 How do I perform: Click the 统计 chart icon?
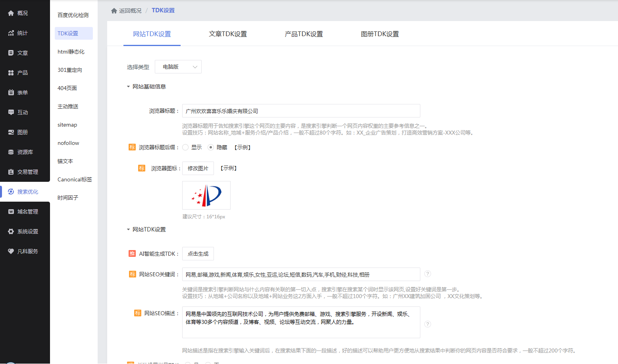pyautogui.click(x=11, y=33)
